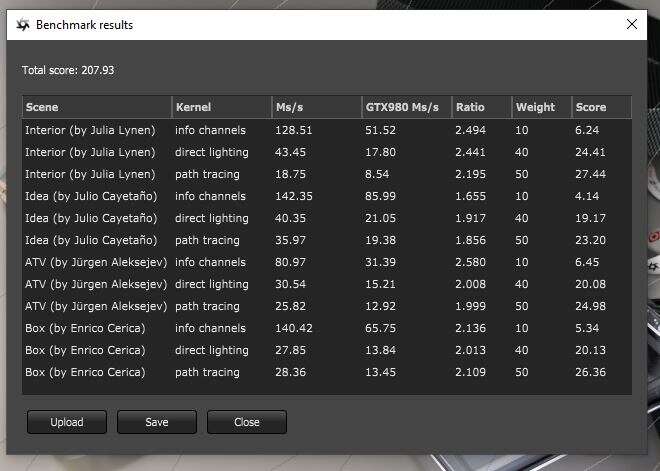The height and width of the screenshot is (471, 660).
Task: Click the score value 4.14
Action: (587, 196)
